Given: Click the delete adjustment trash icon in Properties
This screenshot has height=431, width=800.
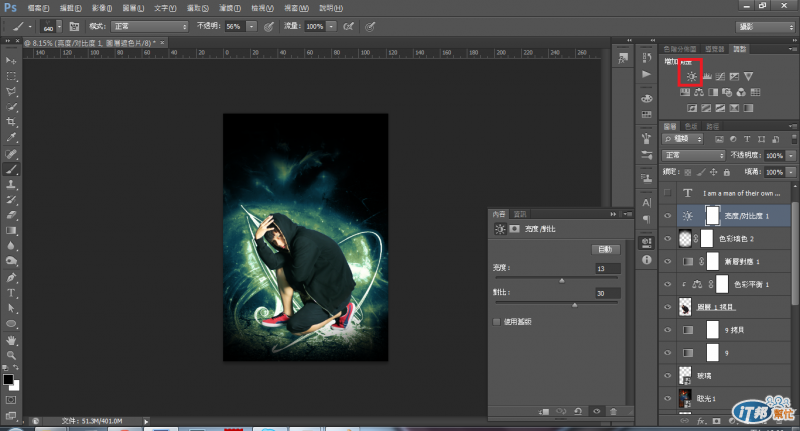Looking at the screenshot, I should [x=613, y=411].
